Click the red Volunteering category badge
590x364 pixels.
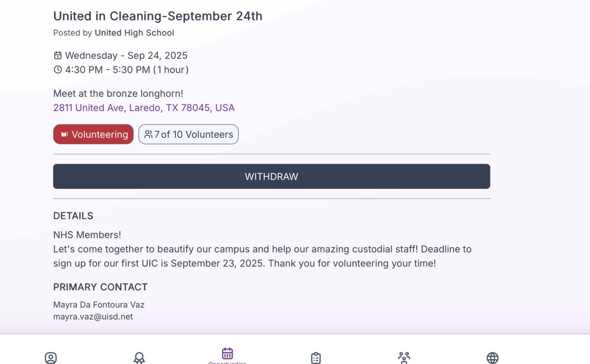[94, 135]
